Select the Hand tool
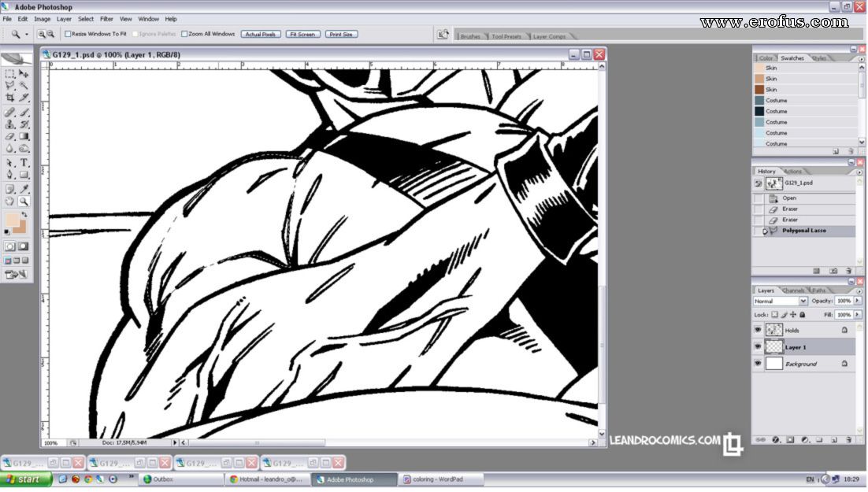Screen dimensions: 868x492 click(x=9, y=202)
